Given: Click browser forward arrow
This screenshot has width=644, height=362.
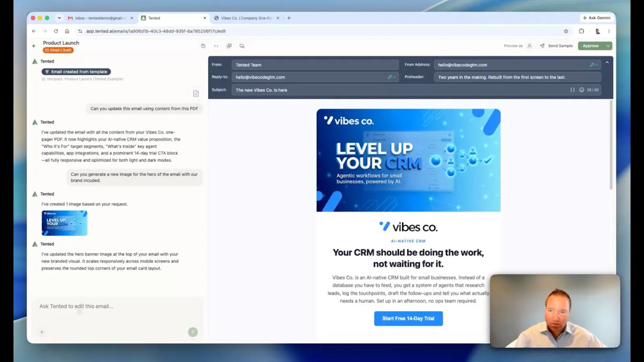Looking at the screenshot, I should 45,31.
